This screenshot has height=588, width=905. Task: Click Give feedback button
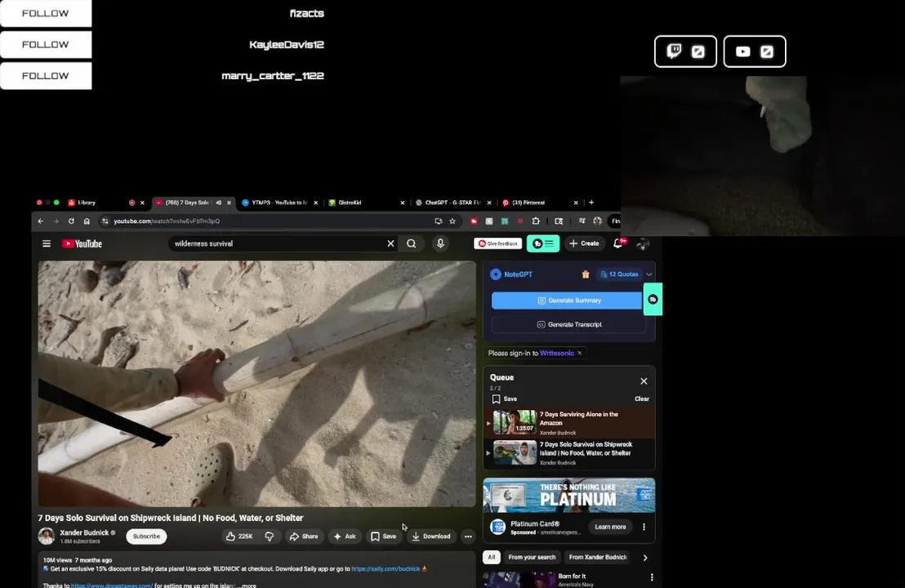(498, 243)
